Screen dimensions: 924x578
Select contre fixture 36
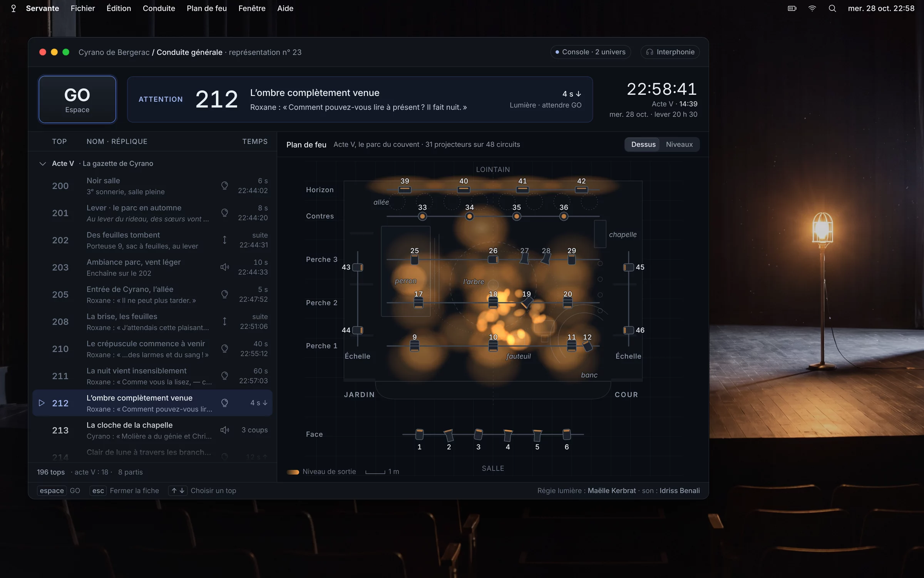tap(564, 217)
